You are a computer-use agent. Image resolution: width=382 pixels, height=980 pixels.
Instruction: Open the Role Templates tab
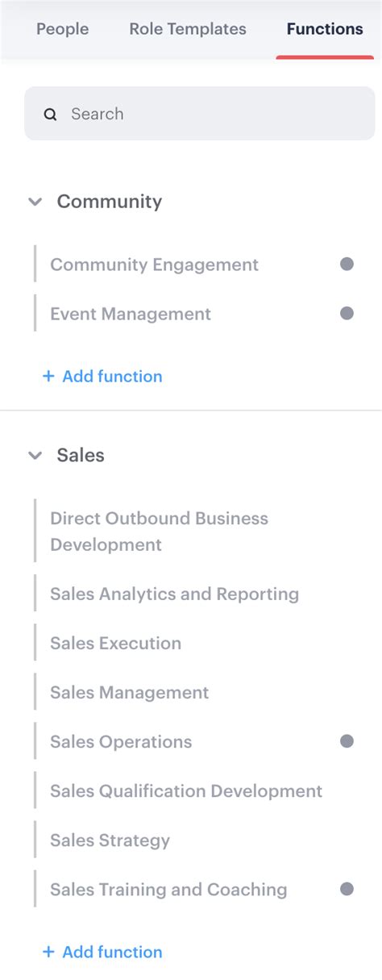pyautogui.click(x=188, y=29)
